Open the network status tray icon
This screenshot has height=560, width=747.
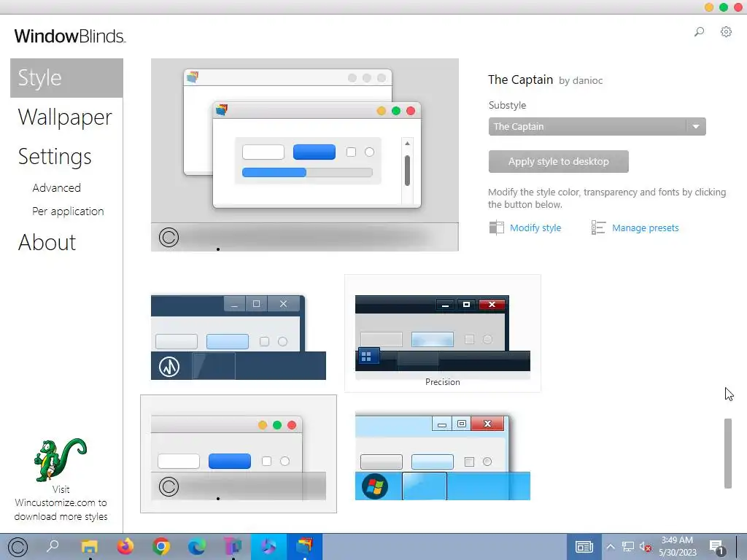click(628, 547)
